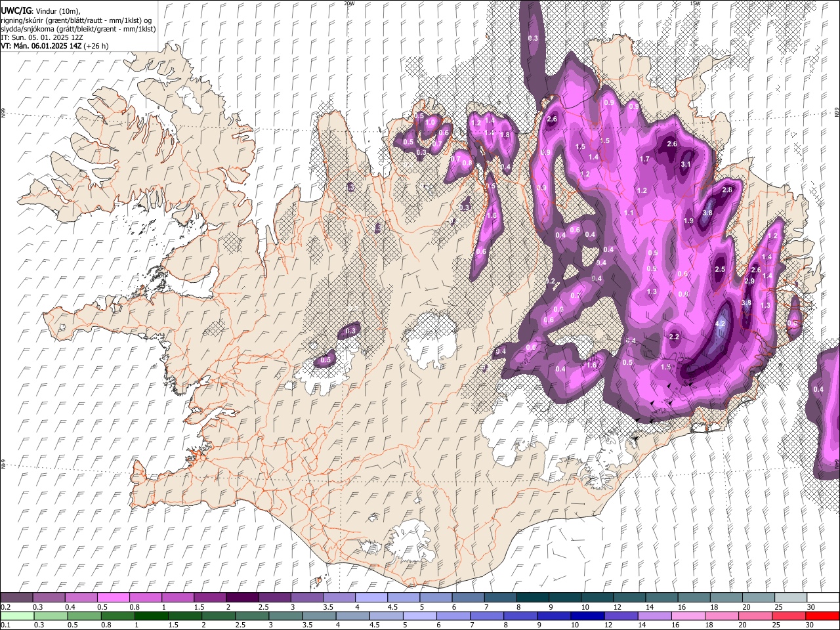Click the violet 14 swatch in rain legend

point(654,616)
